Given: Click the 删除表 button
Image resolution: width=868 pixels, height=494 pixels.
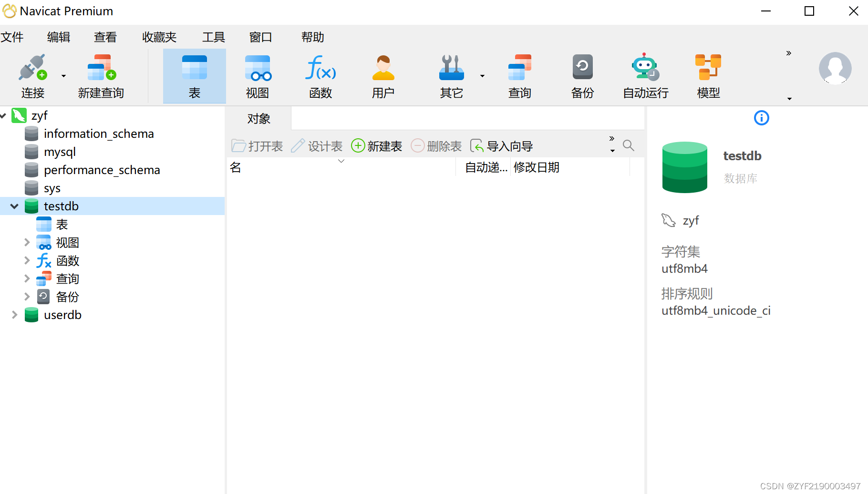Looking at the screenshot, I should pyautogui.click(x=436, y=146).
